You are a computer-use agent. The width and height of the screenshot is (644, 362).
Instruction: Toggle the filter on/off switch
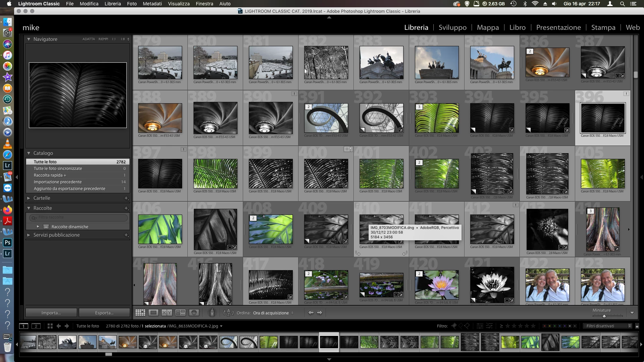tap(637, 326)
